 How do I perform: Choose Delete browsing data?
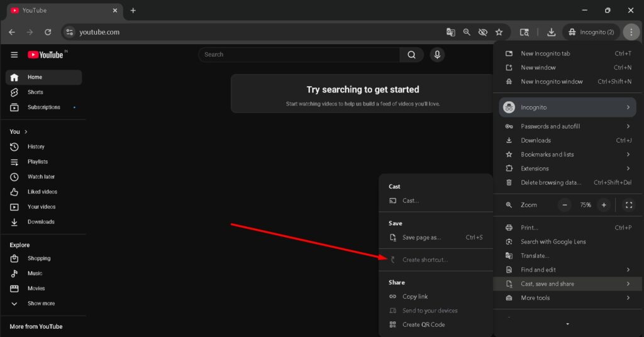click(568, 182)
